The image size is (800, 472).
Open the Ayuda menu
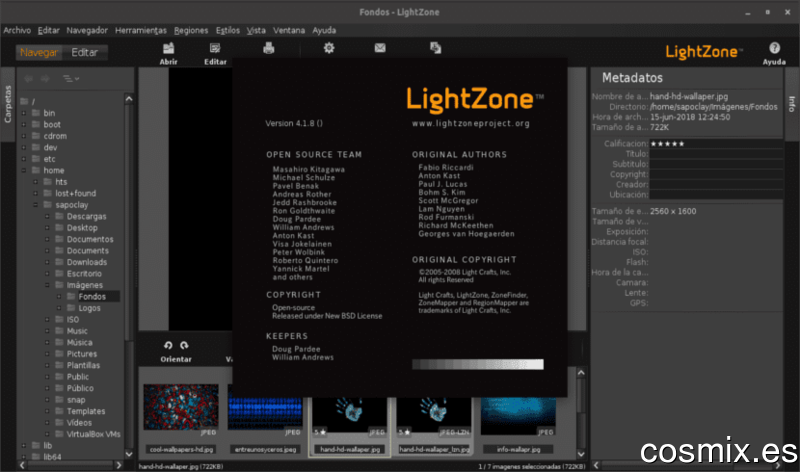tap(324, 30)
